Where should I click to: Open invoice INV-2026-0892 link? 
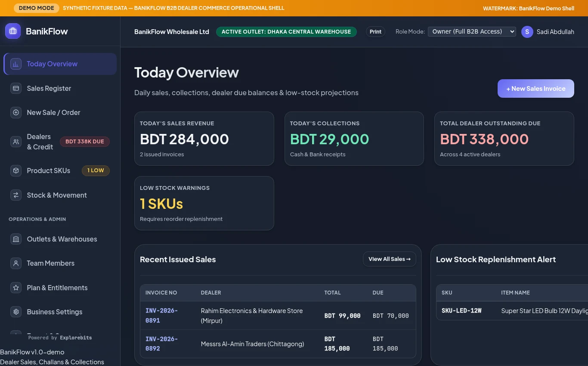tap(161, 344)
